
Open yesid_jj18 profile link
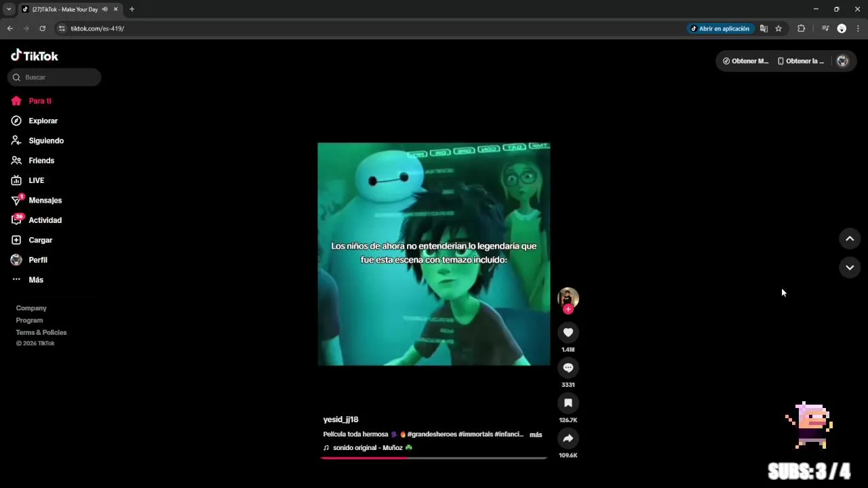(x=340, y=420)
